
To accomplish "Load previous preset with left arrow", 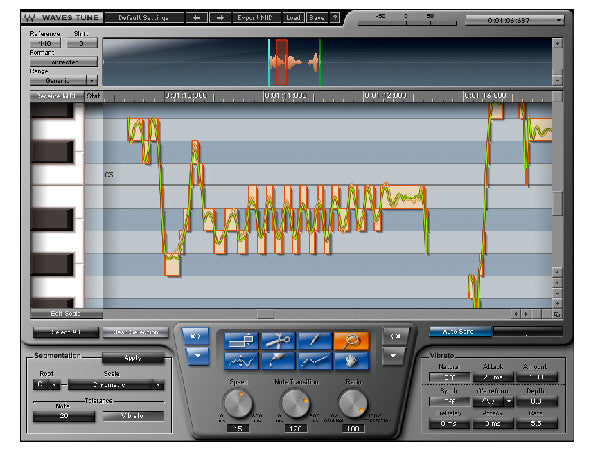I will pyautogui.click(x=197, y=18).
